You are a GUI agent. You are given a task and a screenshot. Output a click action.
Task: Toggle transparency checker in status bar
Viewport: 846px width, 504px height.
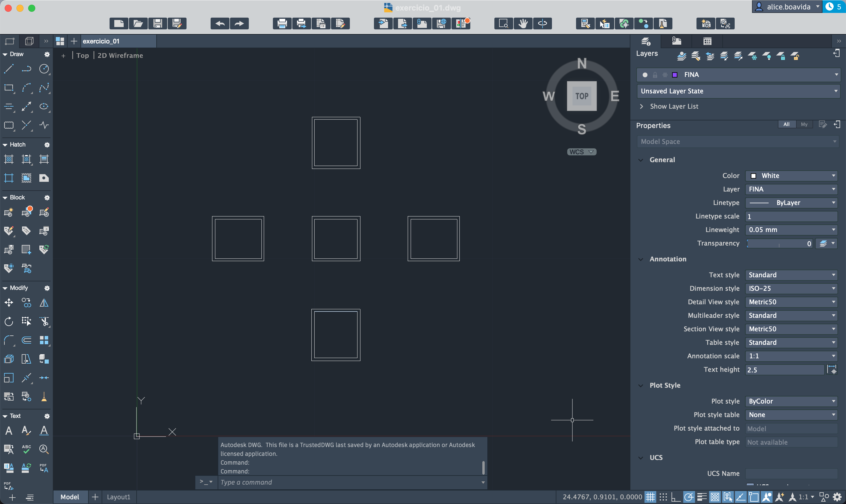pos(715,497)
